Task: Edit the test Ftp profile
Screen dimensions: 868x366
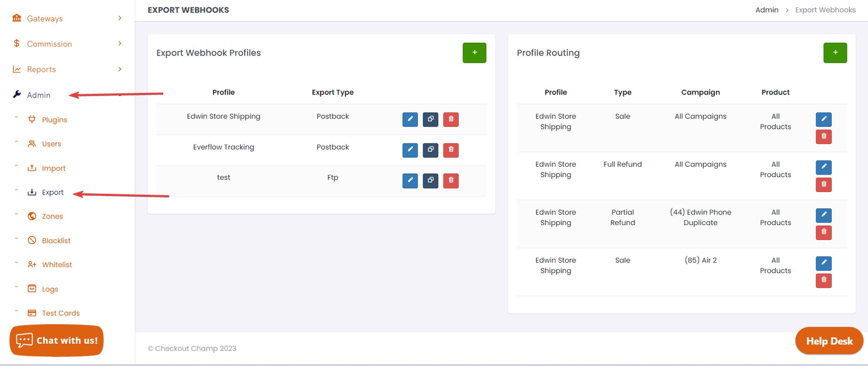Action: [x=410, y=181]
